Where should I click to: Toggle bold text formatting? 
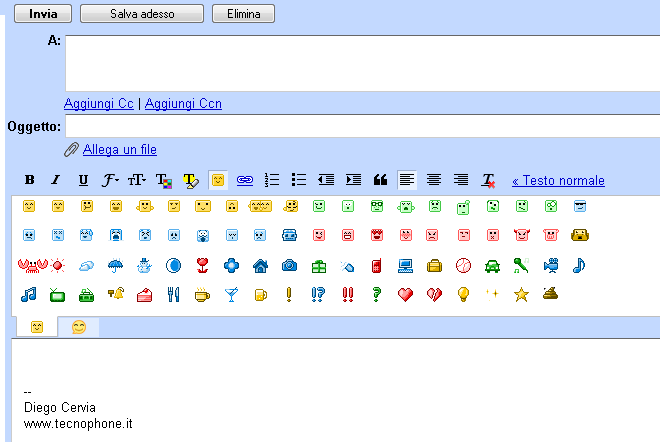point(30,180)
